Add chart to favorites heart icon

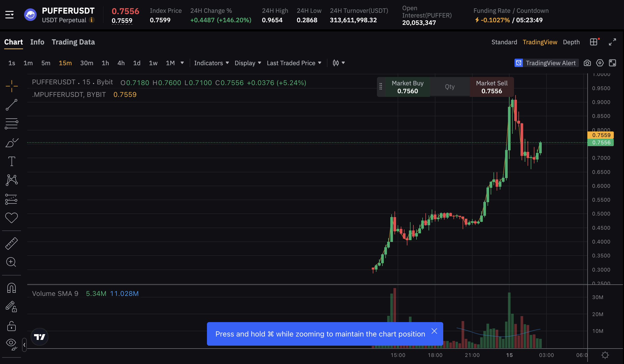(x=12, y=218)
